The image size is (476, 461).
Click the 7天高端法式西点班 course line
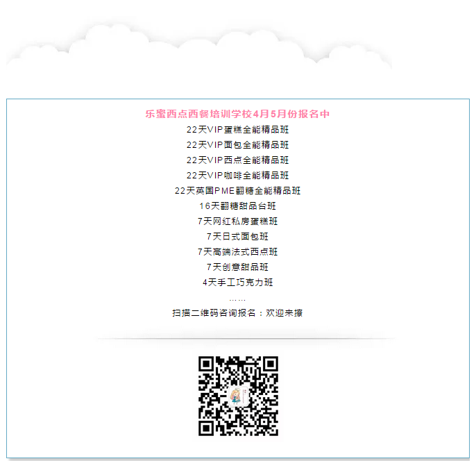coord(237,251)
